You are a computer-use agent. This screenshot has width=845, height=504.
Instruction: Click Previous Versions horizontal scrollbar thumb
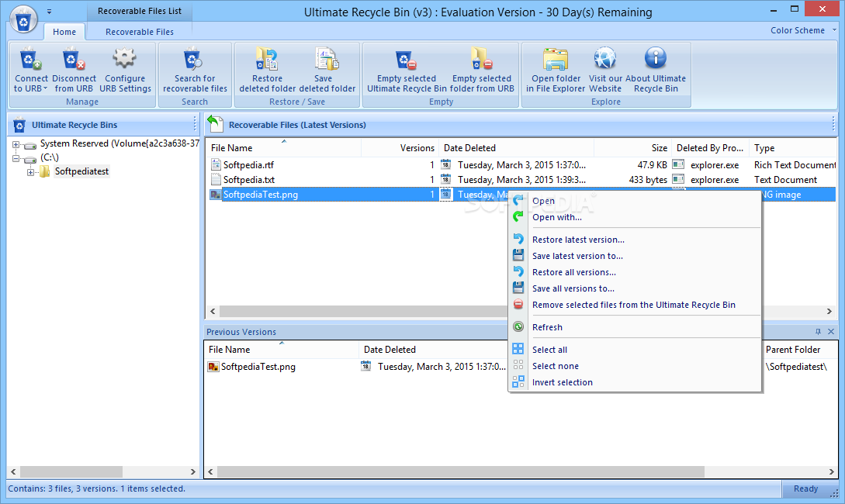click(461, 471)
